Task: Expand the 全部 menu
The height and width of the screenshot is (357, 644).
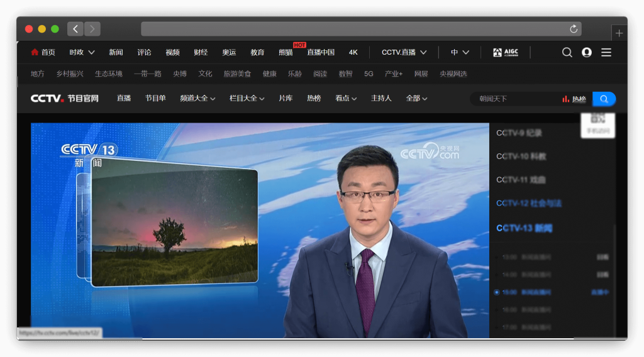Action: (x=416, y=99)
